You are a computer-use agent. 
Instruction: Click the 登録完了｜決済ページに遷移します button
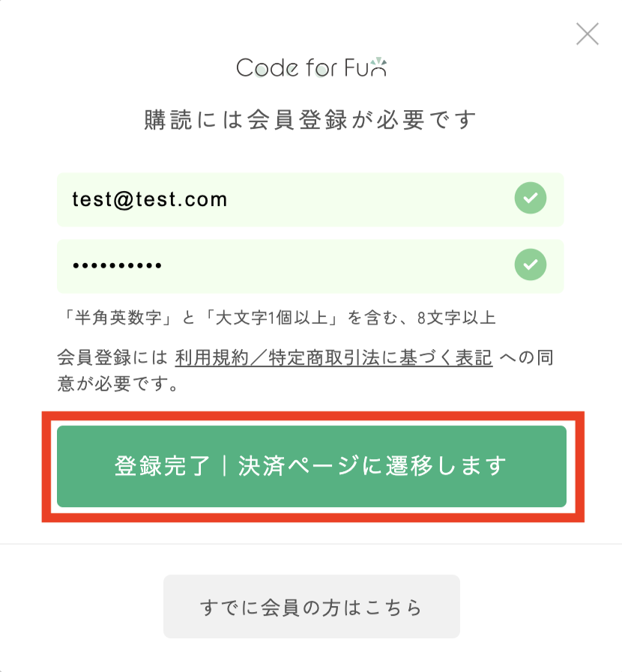click(312, 466)
